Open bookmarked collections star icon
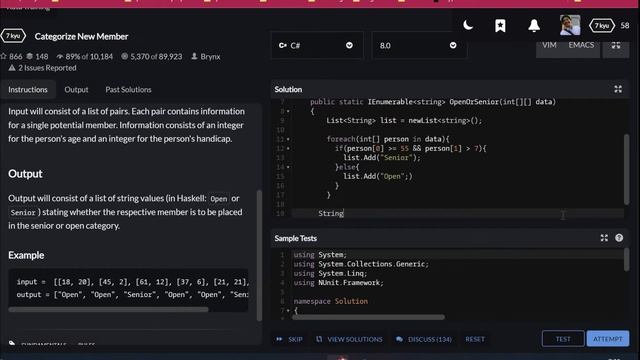This screenshot has height=360, width=640. (500, 26)
